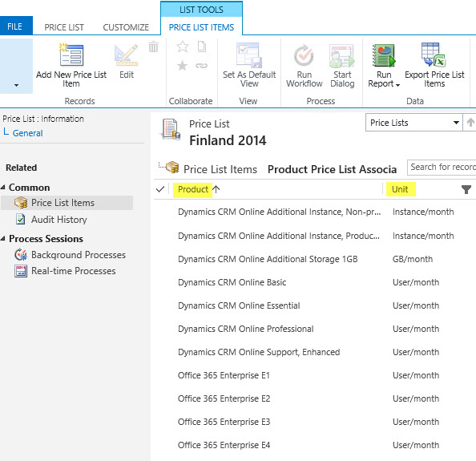Click in the Search for records field
Screen dimensions: 476x461
point(442,167)
